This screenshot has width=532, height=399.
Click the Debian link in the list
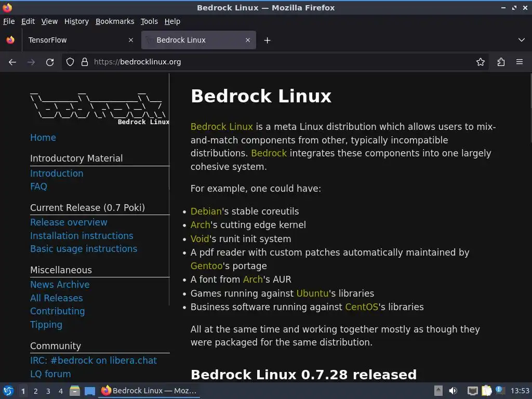point(206,211)
